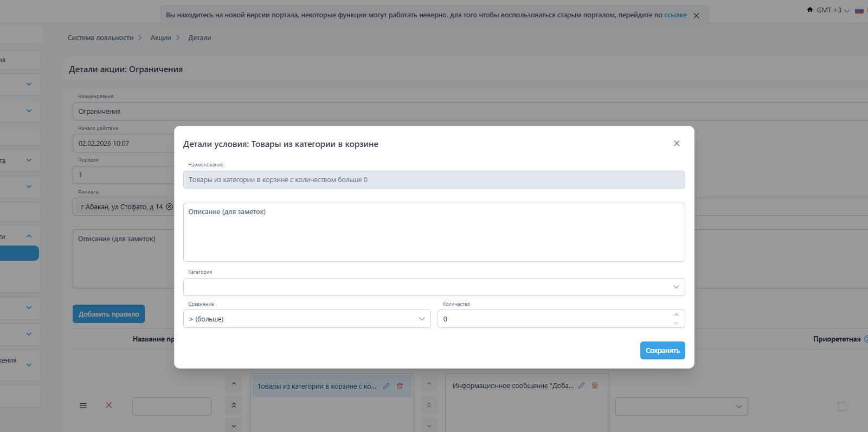
Task: Click the Russian flag language icon
Action: (x=859, y=10)
